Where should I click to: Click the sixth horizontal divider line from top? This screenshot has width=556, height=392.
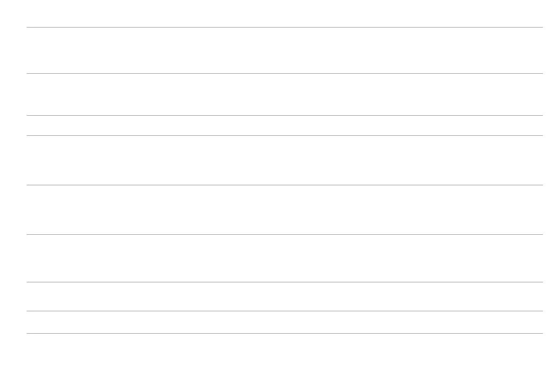point(285,234)
